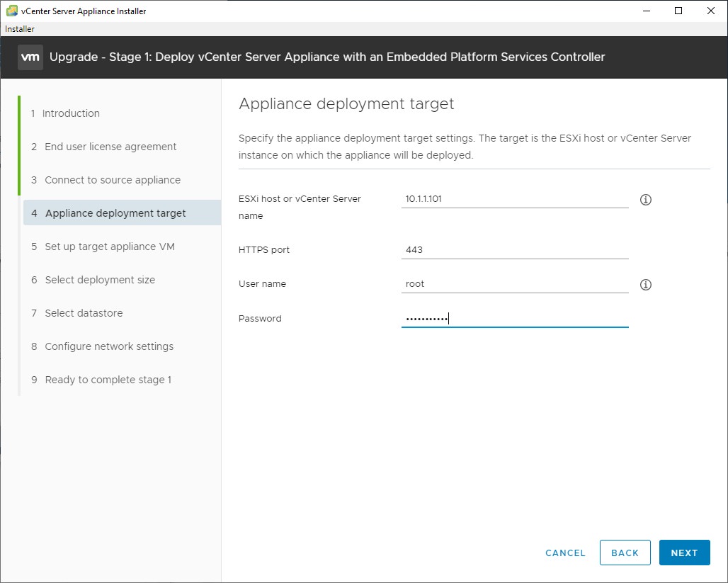Select step 5 Set up target appliance VM

tap(103, 247)
